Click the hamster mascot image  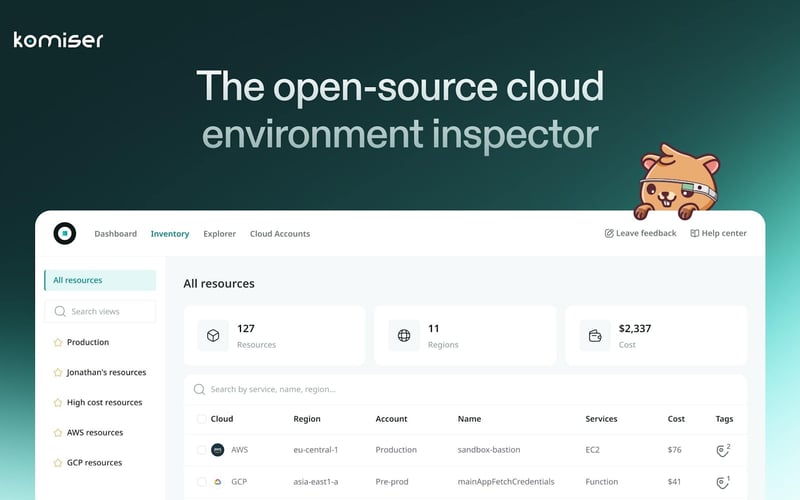(677, 182)
